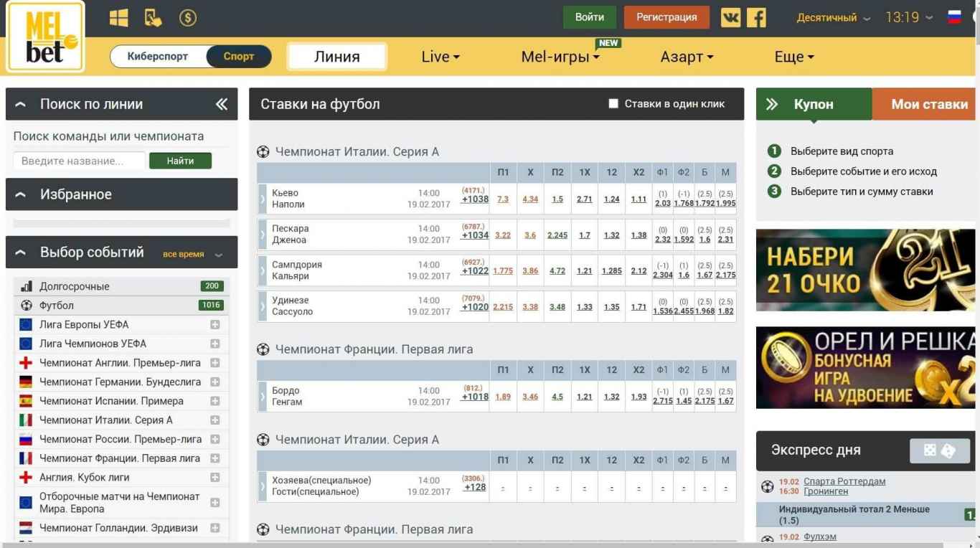Switch the toggle to Киберспорт
Screen dimensions: 980x548
tap(158, 57)
